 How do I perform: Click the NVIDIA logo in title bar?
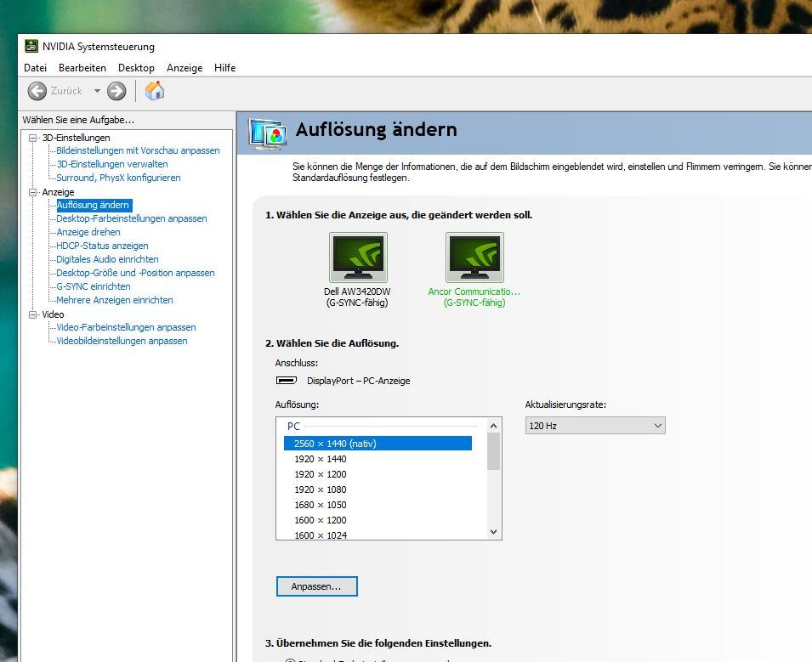point(31,46)
